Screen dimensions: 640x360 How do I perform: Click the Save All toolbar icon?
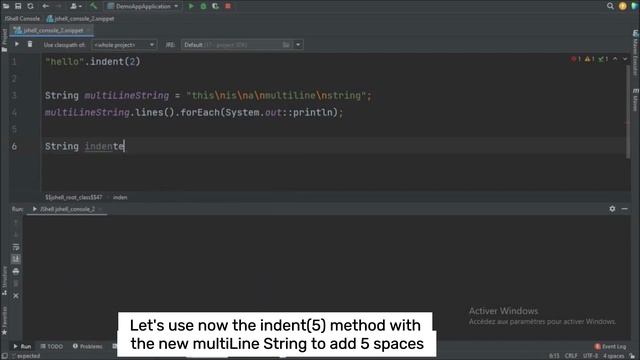18,6
